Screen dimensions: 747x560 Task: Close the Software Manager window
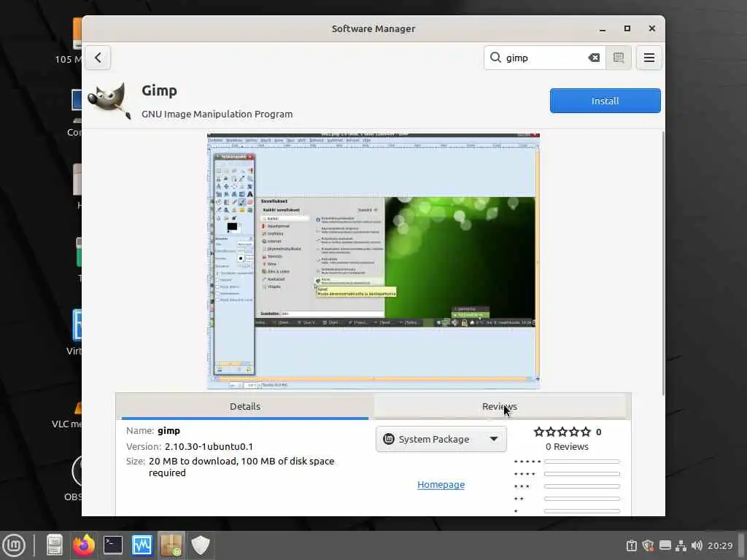pyautogui.click(x=651, y=28)
